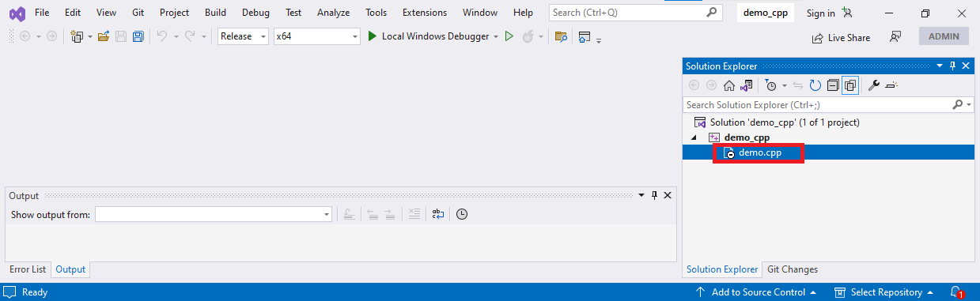980x301 pixels.
Task: Toggle Show All Files in Solution Explorer
Action: [850, 85]
